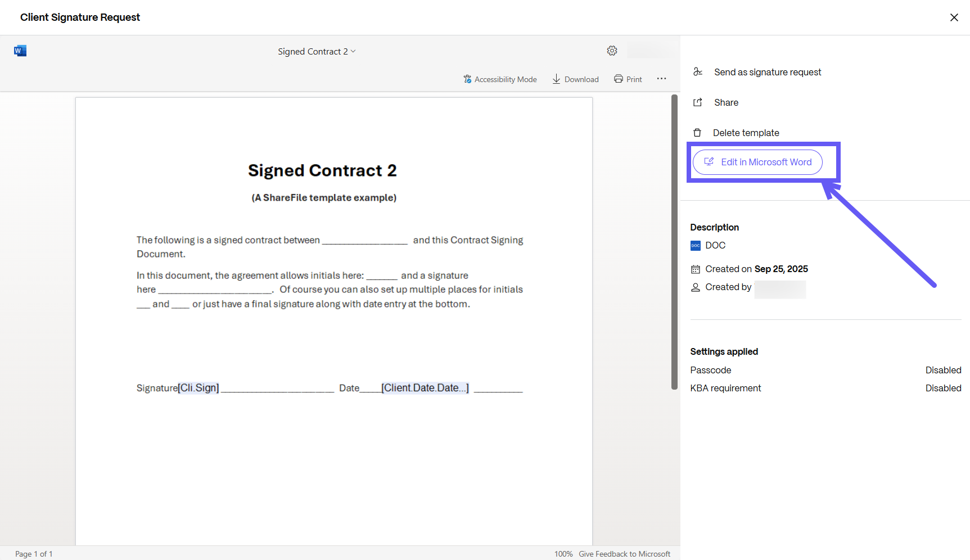Click the Download arrow icon
The image size is (970, 560).
556,79
